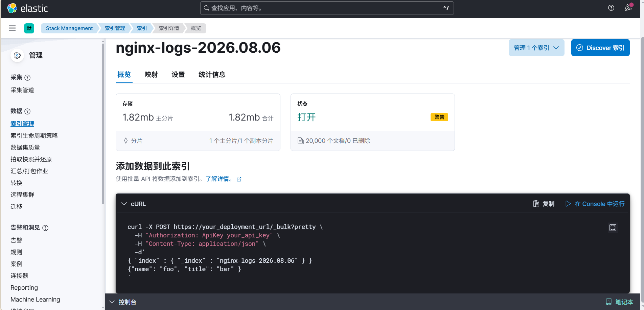
Task: Open the 了解详情 link
Action: 219,179
